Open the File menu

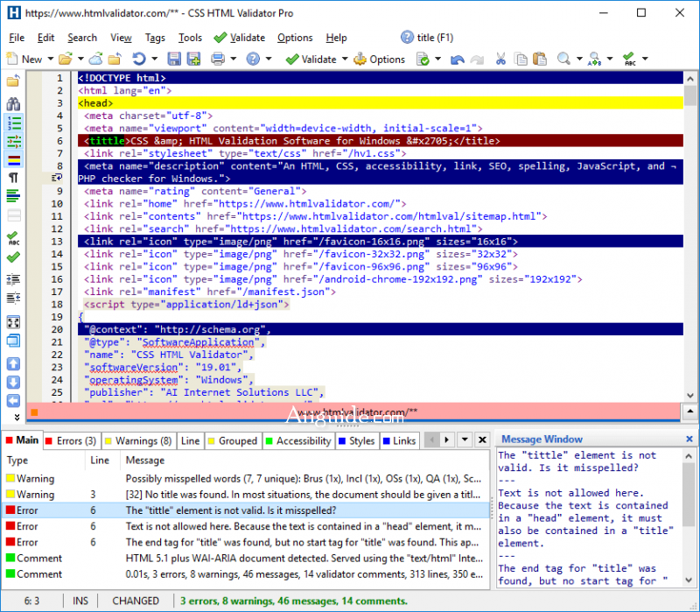pyautogui.click(x=17, y=38)
